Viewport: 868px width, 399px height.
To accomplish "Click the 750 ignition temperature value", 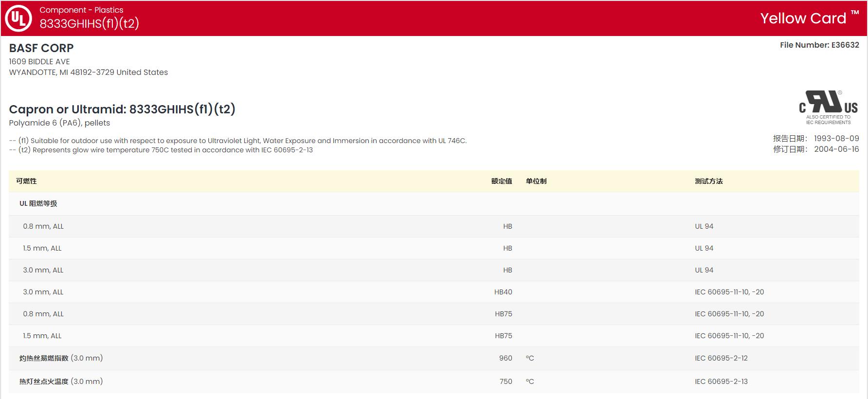I will 506,381.
